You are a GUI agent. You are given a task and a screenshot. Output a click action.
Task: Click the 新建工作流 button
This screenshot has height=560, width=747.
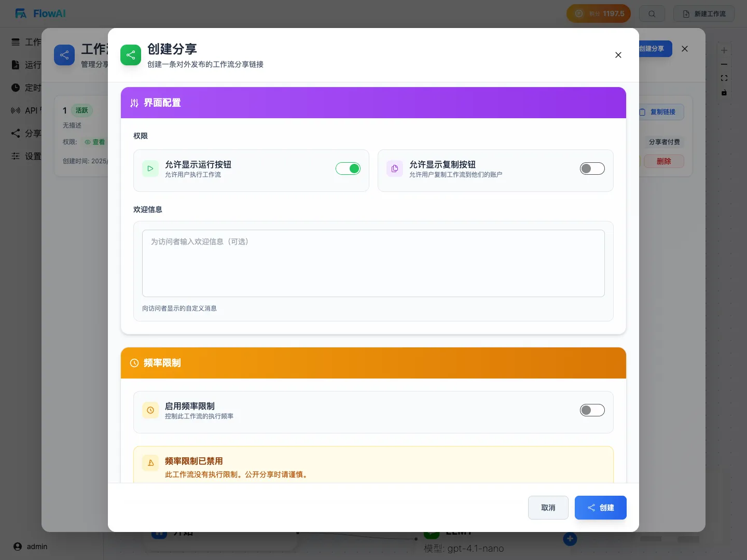[704, 13]
